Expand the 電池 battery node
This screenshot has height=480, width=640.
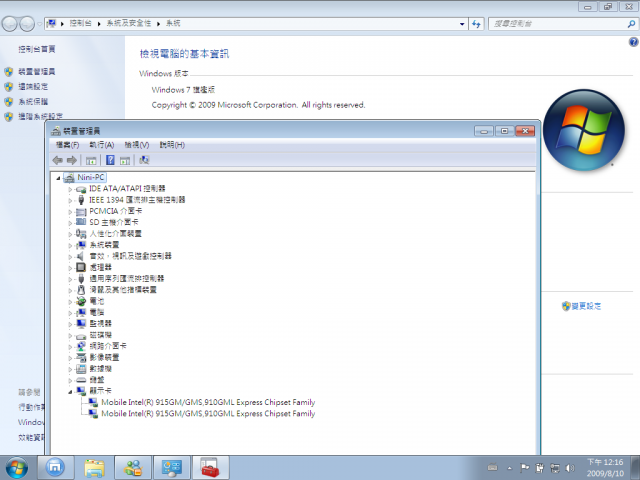click(x=70, y=302)
